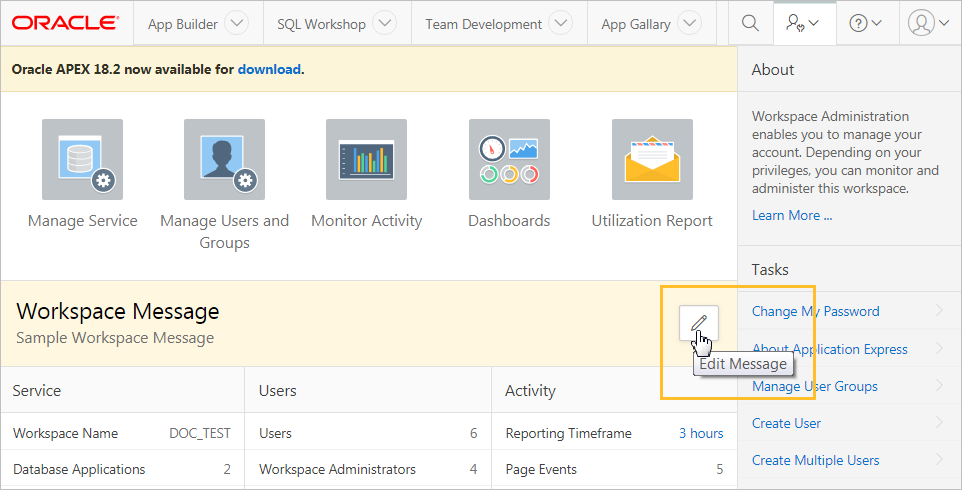Expand the SQL Workshop dropdown arrow
Viewport: 962px width, 490px height.
(x=385, y=24)
